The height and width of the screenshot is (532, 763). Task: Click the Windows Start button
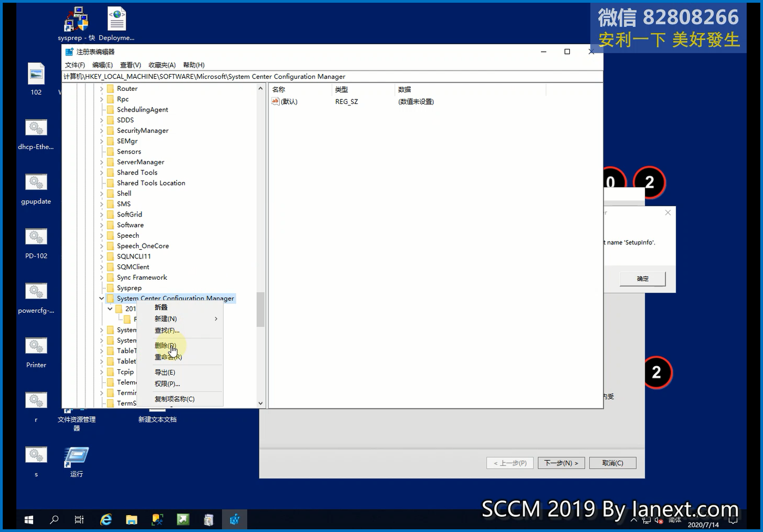point(29,520)
